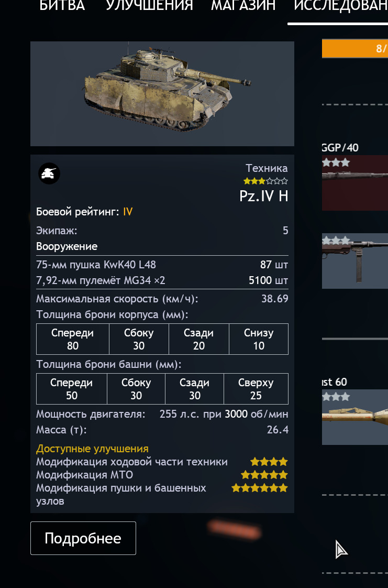The height and width of the screenshot is (588, 388).
Task: Open the МАГАЗИН tab
Action: coord(243,6)
